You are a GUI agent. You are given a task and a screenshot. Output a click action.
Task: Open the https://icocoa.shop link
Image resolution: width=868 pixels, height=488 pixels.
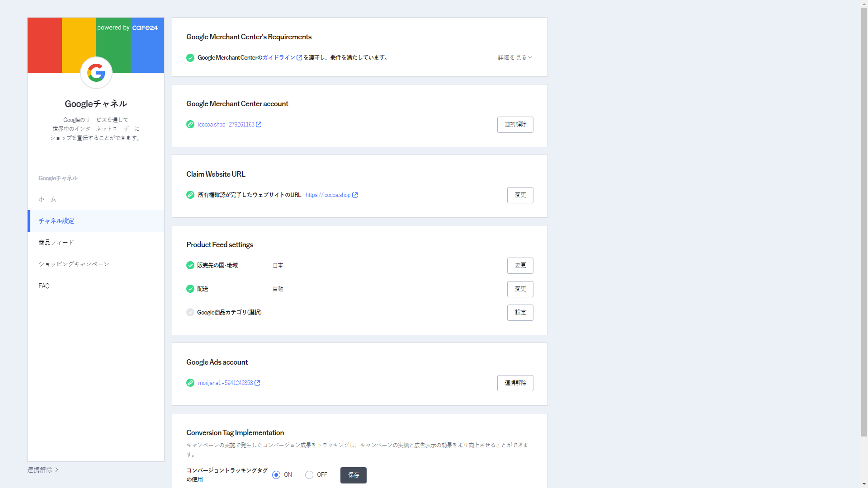pos(328,195)
